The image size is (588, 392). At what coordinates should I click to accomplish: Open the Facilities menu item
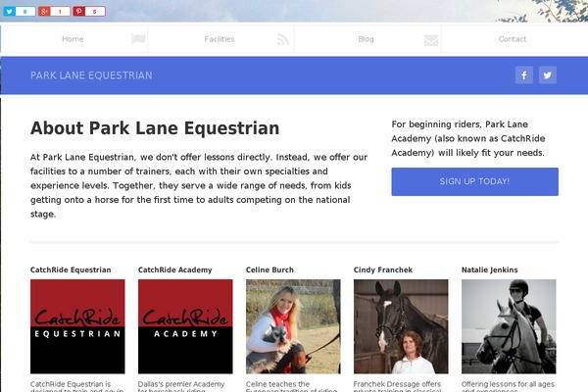click(220, 39)
